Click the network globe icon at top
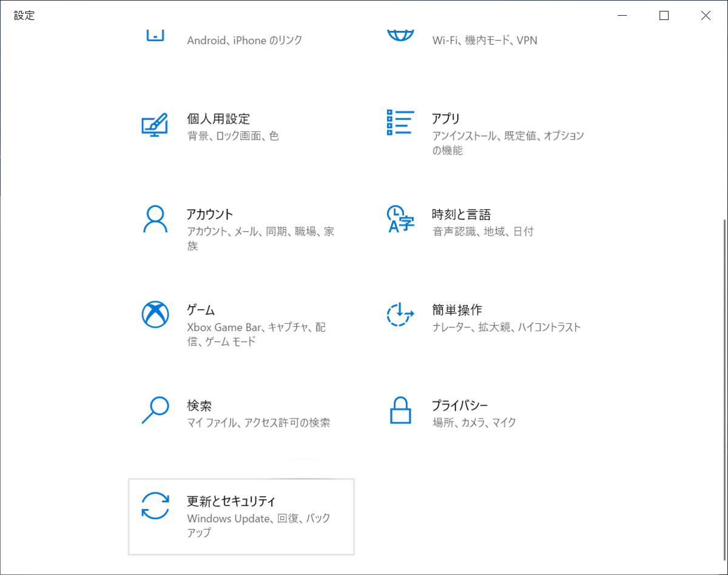The height and width of the screenshot is (575, 728). coord(400,35)
